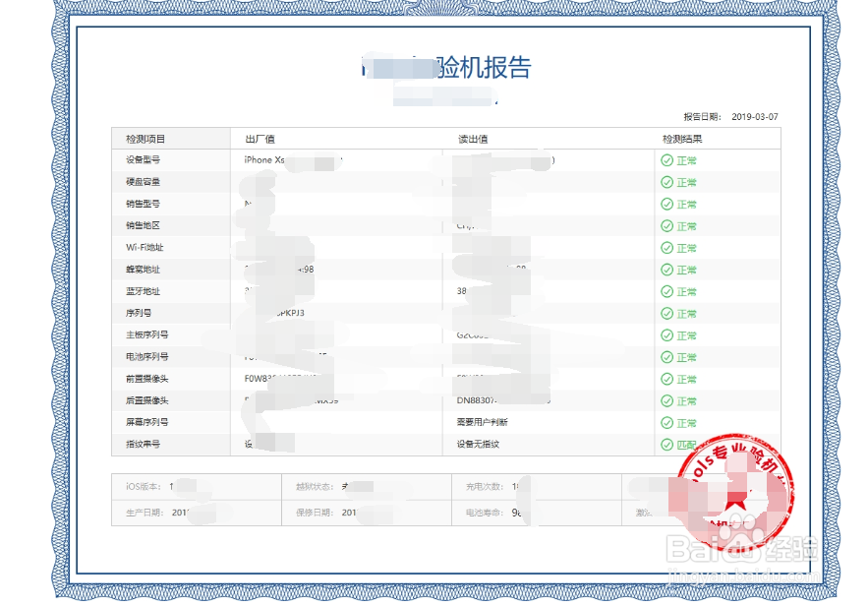
Task: Click the 蜂窝地址 row label
Action: pos(143,270)
